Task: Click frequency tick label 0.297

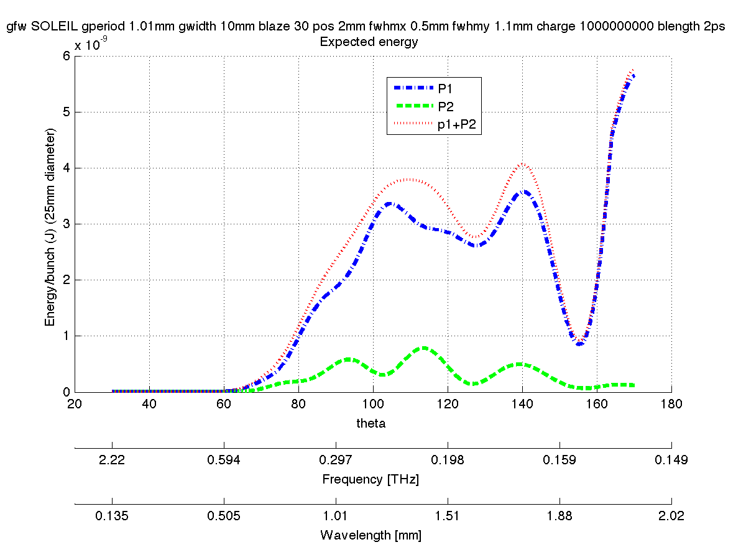Action: point(336,460)
